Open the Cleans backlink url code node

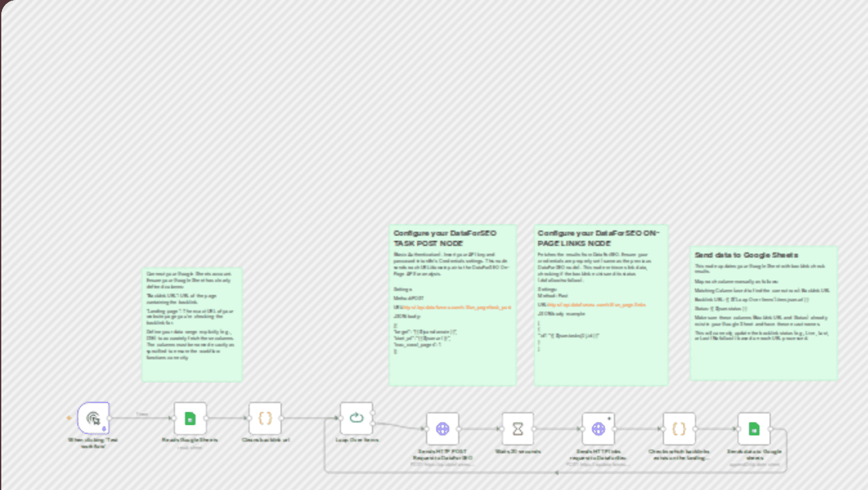click(x=265, y=418)
